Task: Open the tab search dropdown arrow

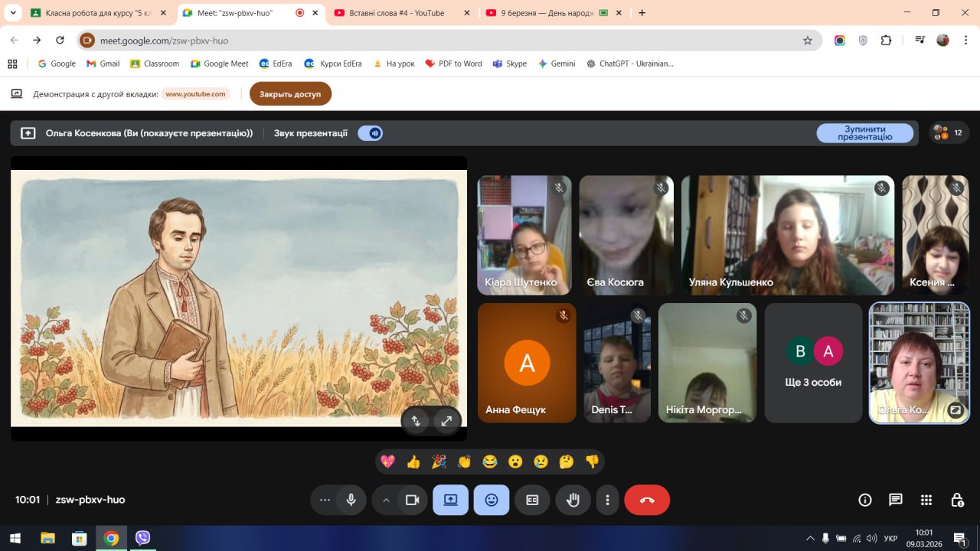Action: [13, 13]
